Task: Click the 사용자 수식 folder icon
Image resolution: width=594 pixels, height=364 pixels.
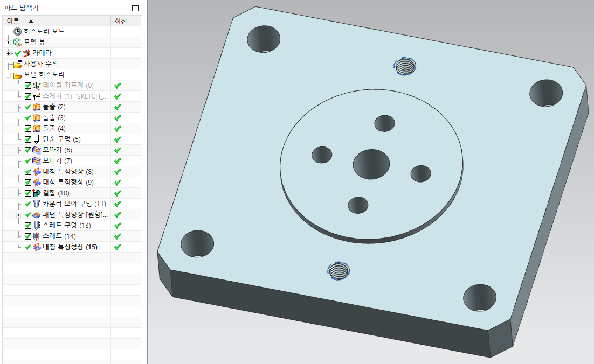Action: (x=17, y=64)
